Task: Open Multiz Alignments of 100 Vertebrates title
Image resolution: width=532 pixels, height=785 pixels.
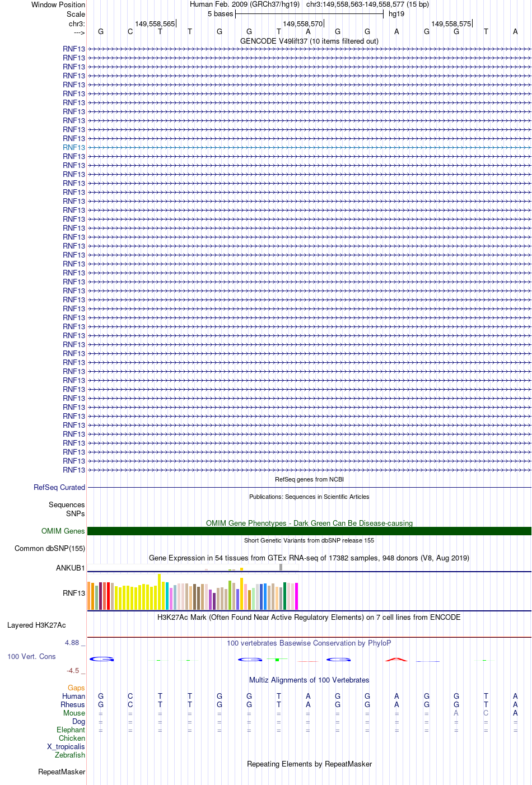Action: (x=309, y=680)
